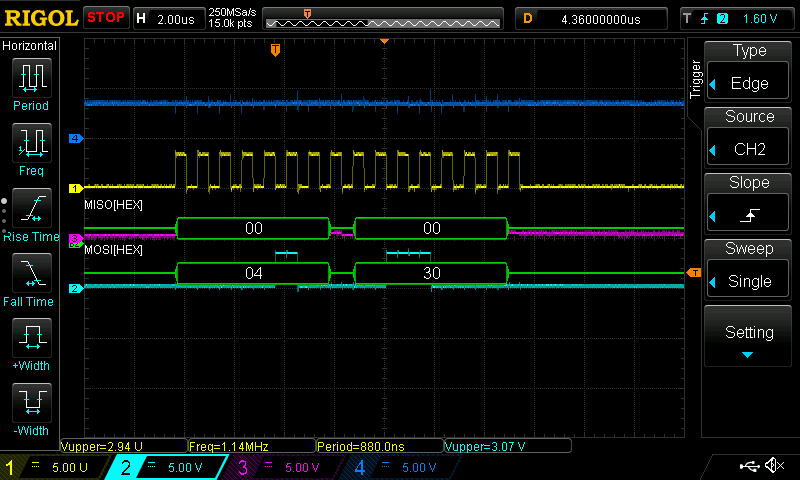Click the rising edge trigger icon in top bar
The height and width of the screenshot is (480, 800).
pyautogui.click(x=705, y=19)
